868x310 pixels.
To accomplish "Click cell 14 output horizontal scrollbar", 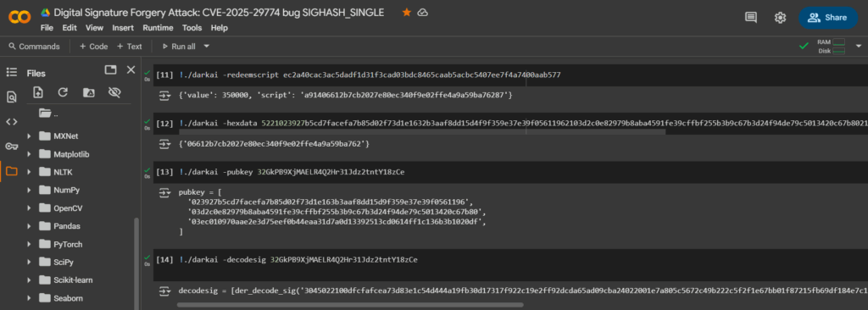I will pos(350,304).
